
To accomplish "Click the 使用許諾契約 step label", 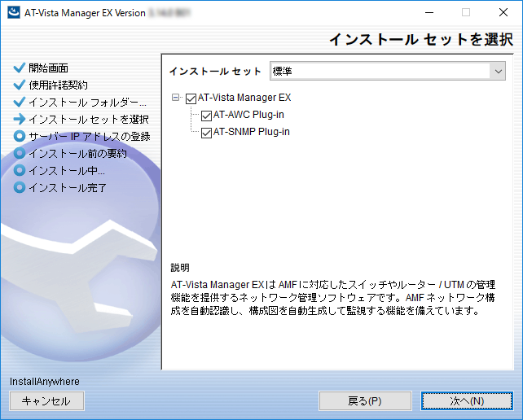I will (x=58, y=85).
